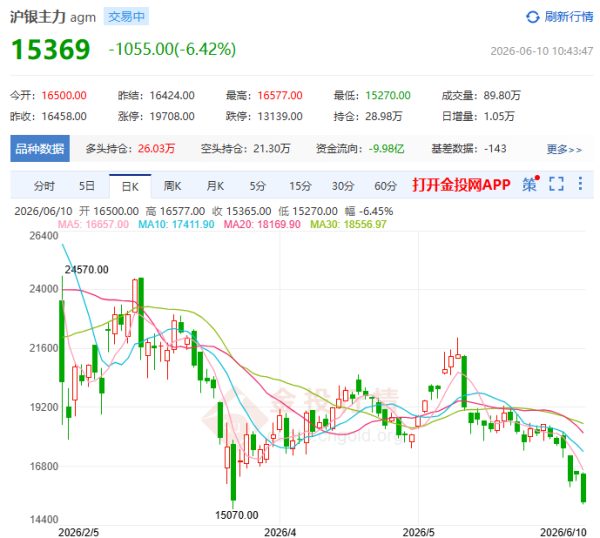Select the 60分 chart tab

pos(385,186)
